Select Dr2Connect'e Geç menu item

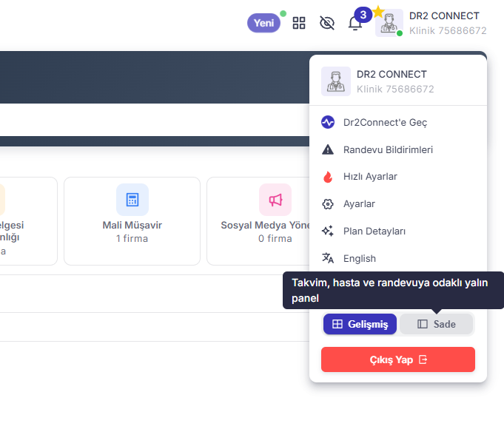click(398, 123)
